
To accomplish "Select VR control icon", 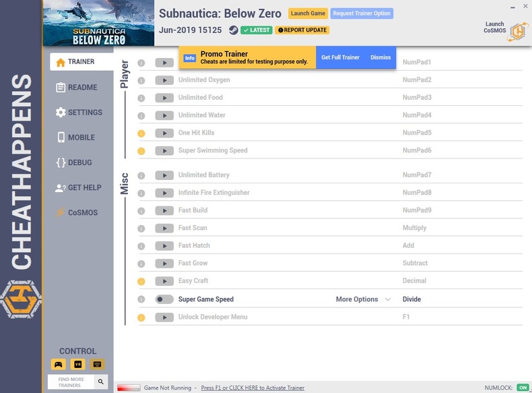I will (x=77, y=365).
